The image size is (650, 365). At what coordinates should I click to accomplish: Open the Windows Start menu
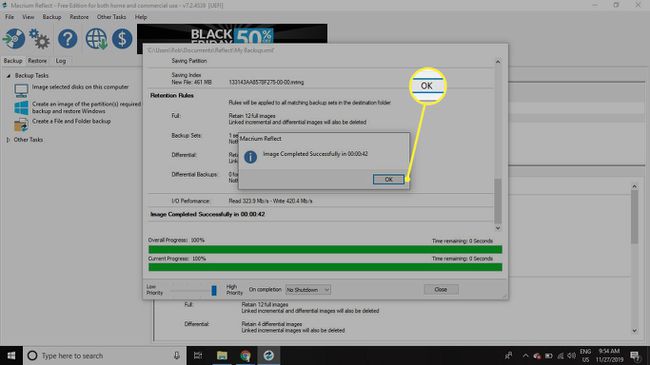pos(11,355)
